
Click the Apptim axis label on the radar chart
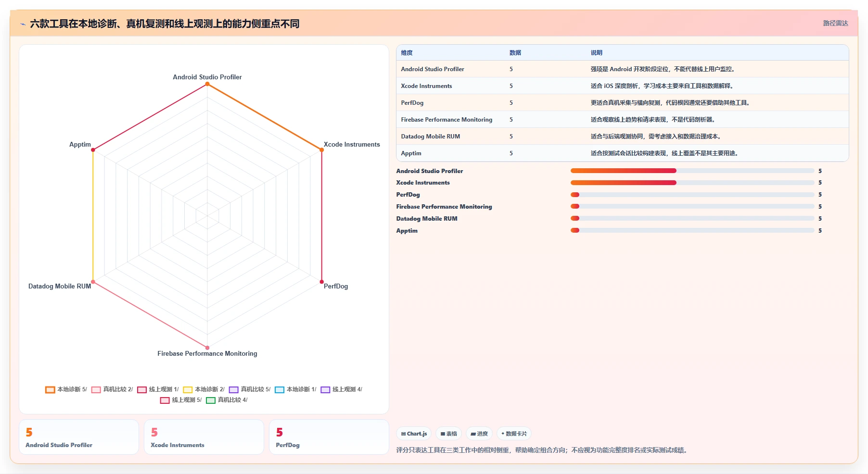point(80,144)
